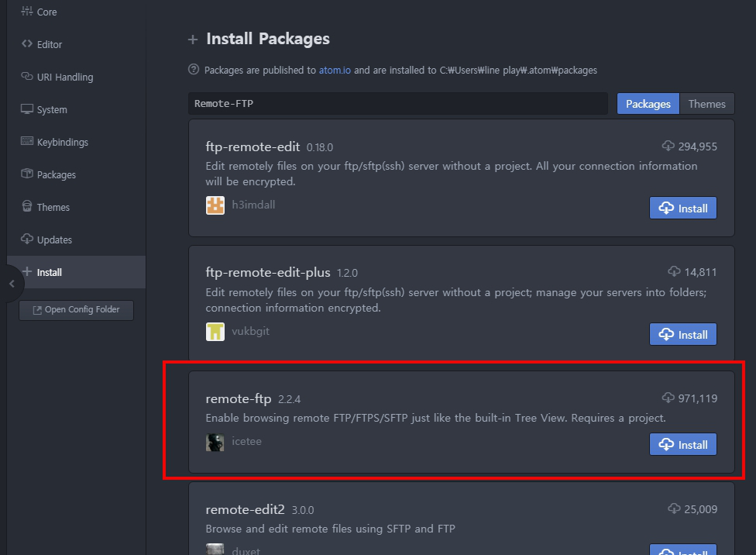Click the Install Packages heading text
756x555 pixels.
tap(268, 39)
